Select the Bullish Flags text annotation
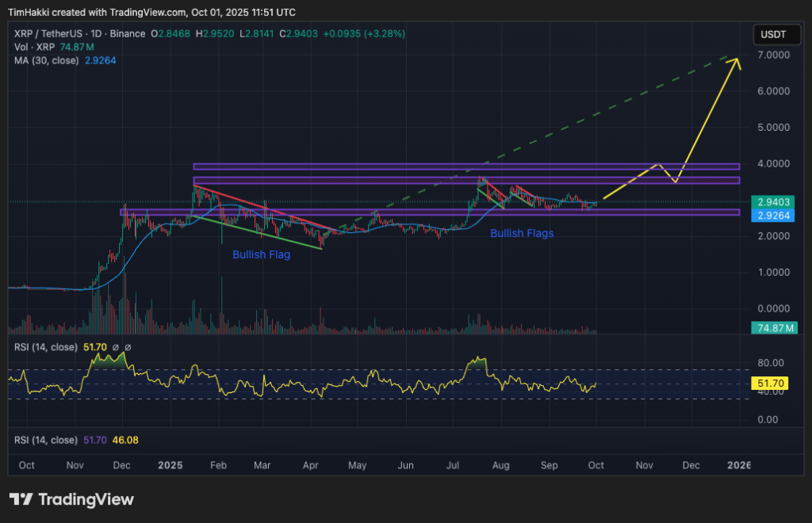The width and height of the screenshot is (812, 523). 522,233
